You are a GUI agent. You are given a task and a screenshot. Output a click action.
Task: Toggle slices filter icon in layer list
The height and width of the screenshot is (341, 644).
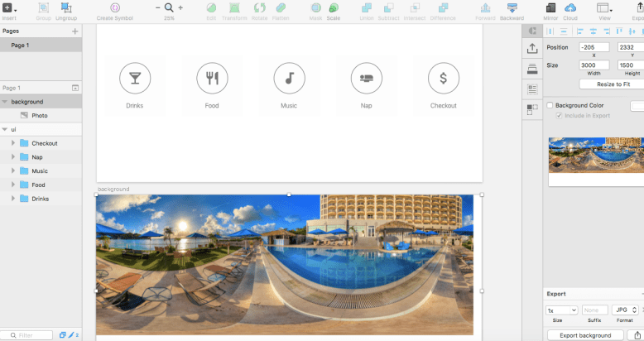pyautogui.click(x=62, y=335)
